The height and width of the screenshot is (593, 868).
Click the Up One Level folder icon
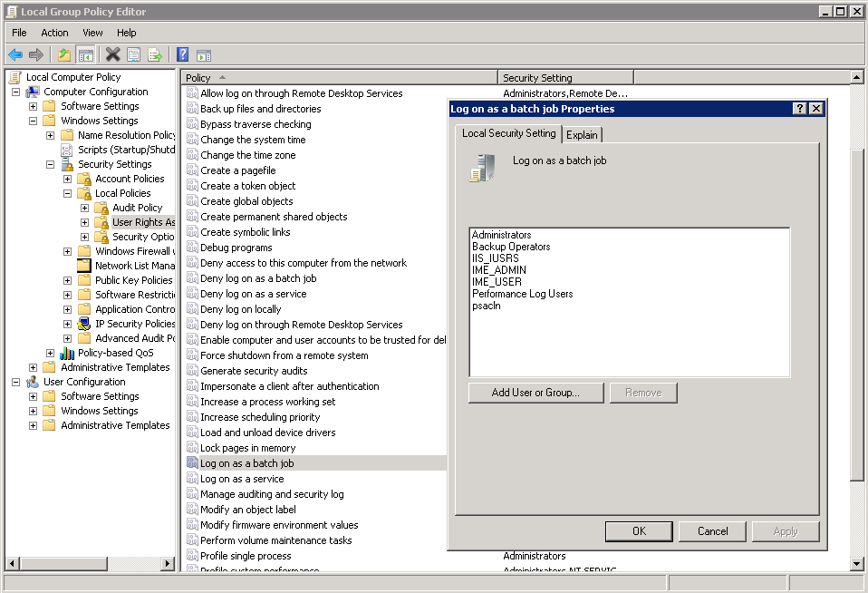pyautogui.click(x=64, y=54)
